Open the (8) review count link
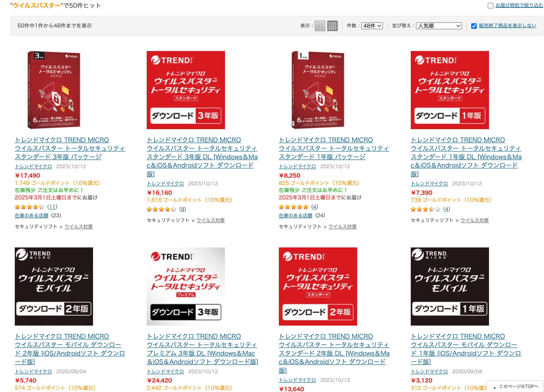Viewport: 544px width, 392px height. click(x=183, y=209)
